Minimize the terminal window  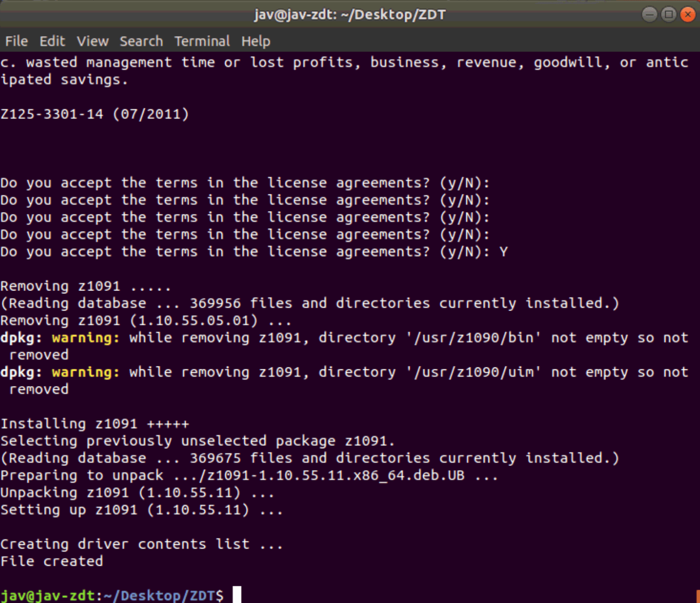coord(650,15)
